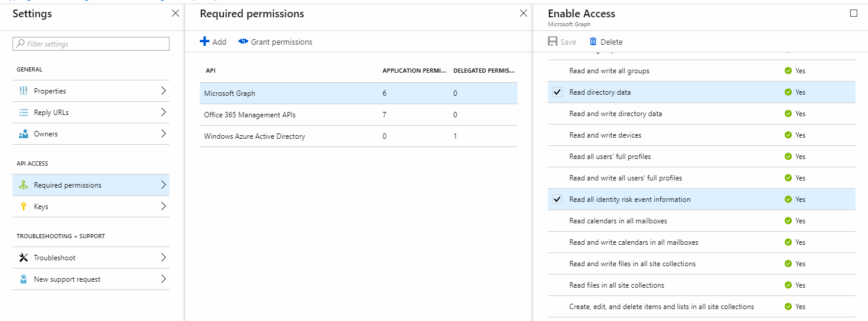Open New support request item

point(91,279)
